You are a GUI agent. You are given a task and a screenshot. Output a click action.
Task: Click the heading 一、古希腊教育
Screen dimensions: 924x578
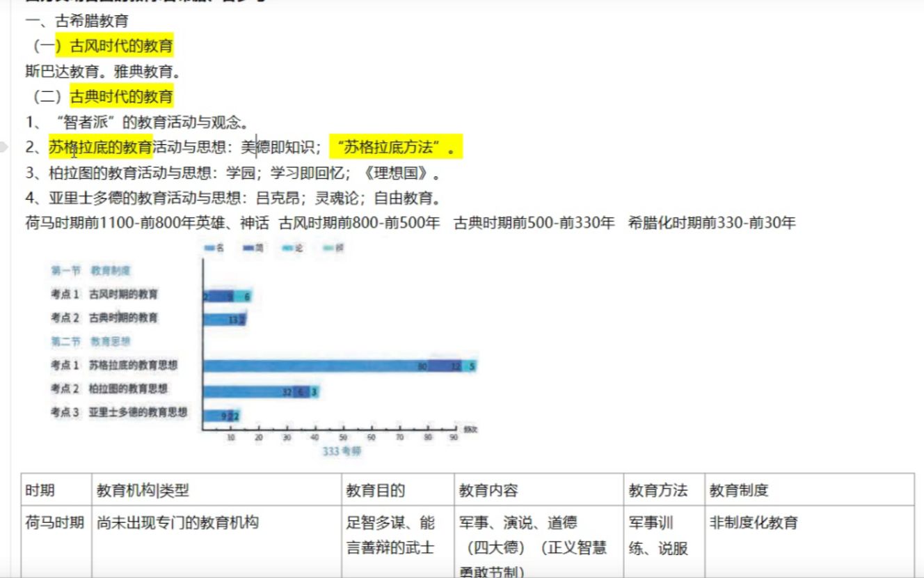pos(77,22)
